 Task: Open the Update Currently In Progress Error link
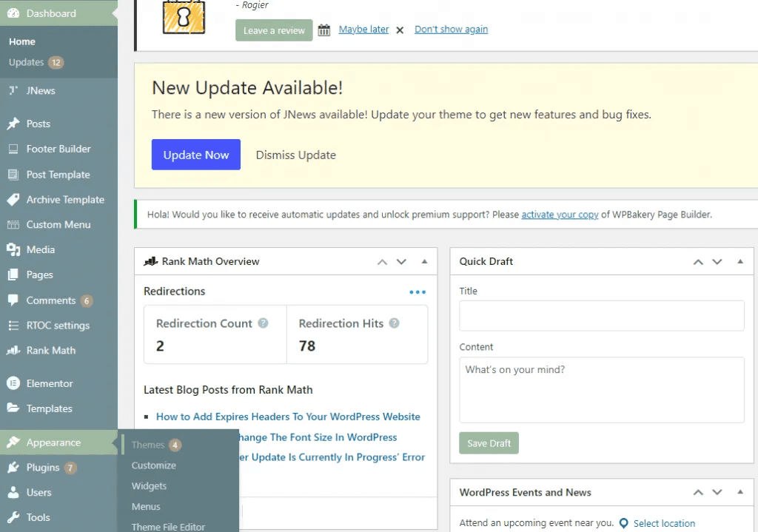click(x=332, y=457)
